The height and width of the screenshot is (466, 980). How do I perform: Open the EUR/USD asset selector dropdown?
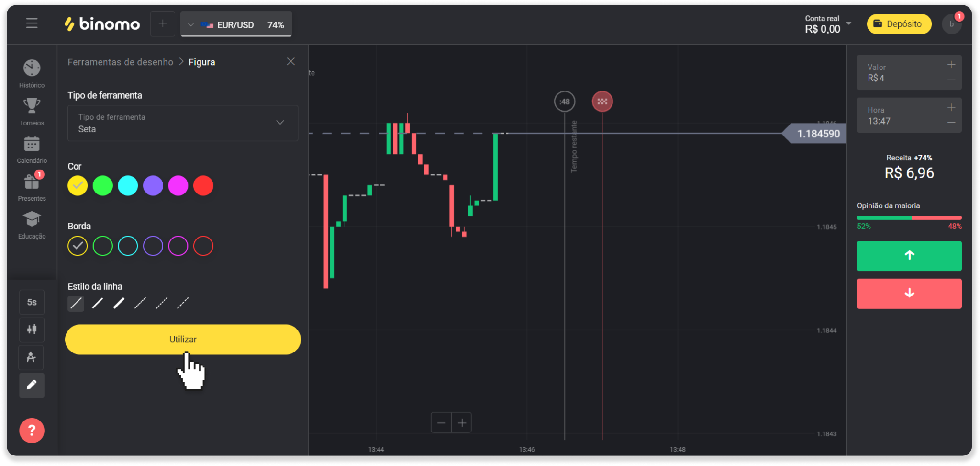pos(236,24)
